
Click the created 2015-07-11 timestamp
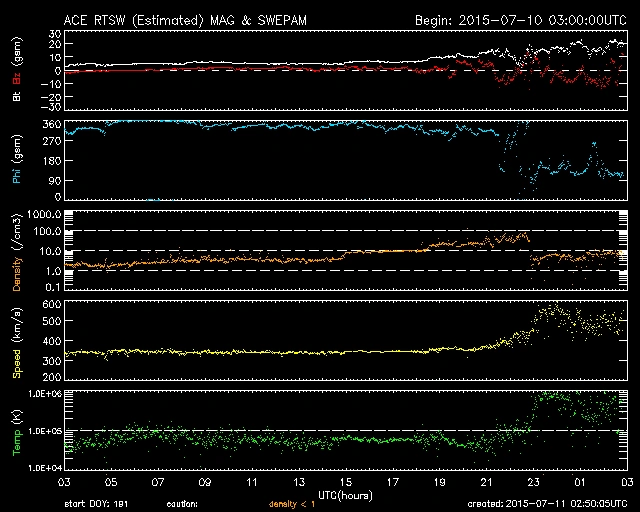(546, 503)
